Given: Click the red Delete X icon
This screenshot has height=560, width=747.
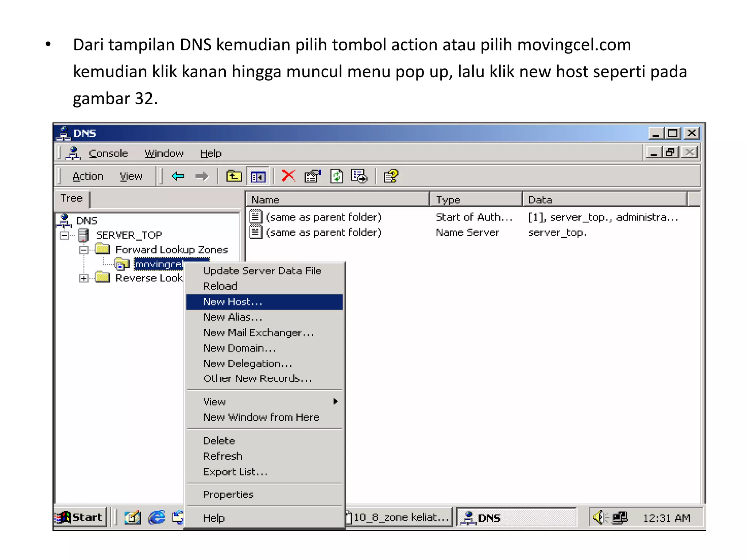Looking at the screenshot, I should tap(289, 176).
